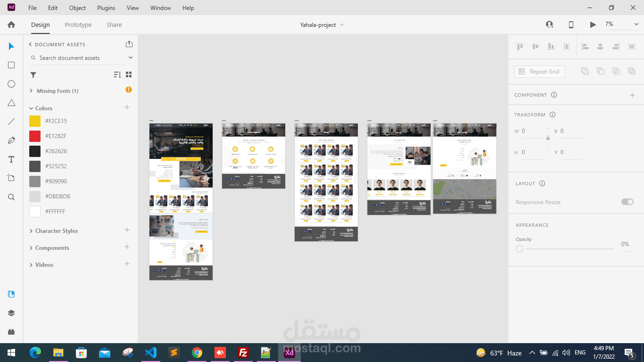The height and width of the screenshot is (362, 644).
Task: Select the Line tool
Action: pos(11,122)
